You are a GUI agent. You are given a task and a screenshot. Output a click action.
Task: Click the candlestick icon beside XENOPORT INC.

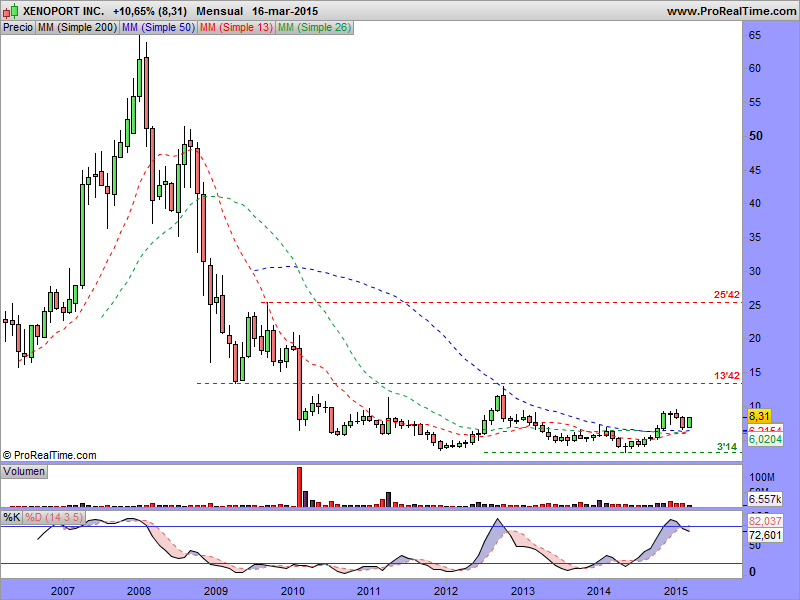click(x=10, y=11)
